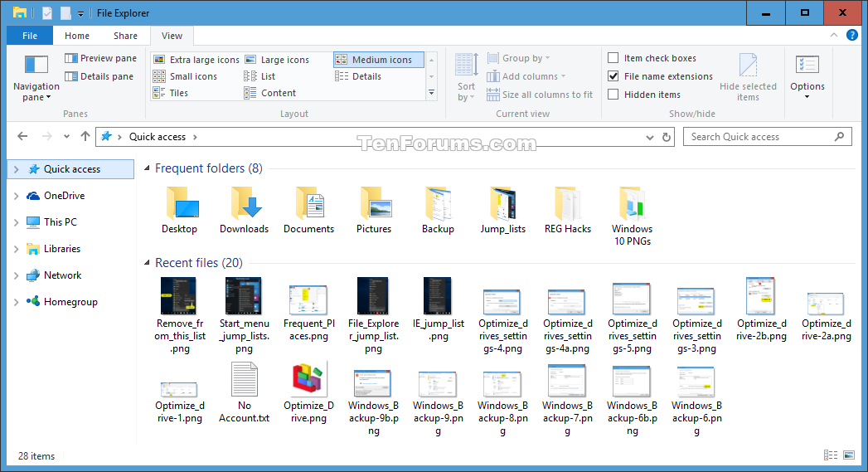
Task: Refresh the Quick access view
Action: pos(667,137)
